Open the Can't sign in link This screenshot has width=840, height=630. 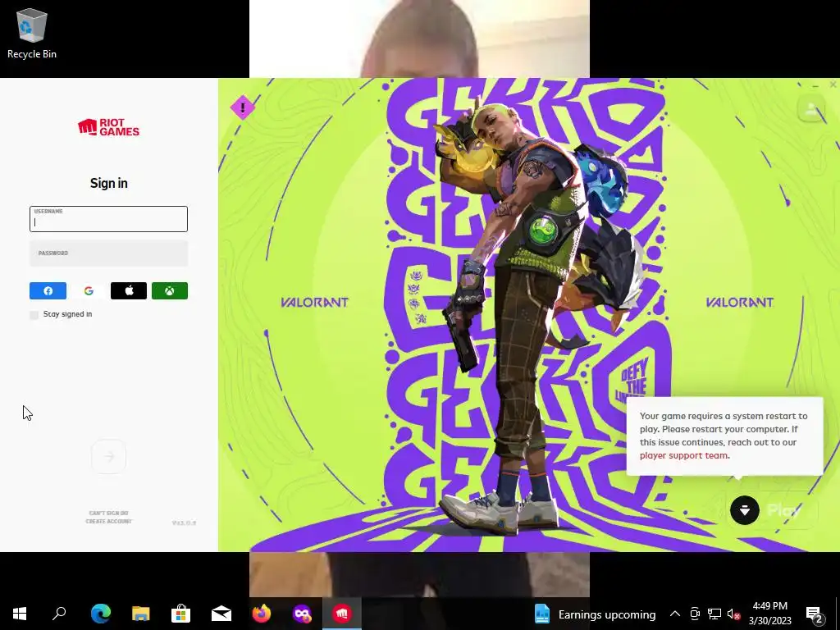pos(109,514)
